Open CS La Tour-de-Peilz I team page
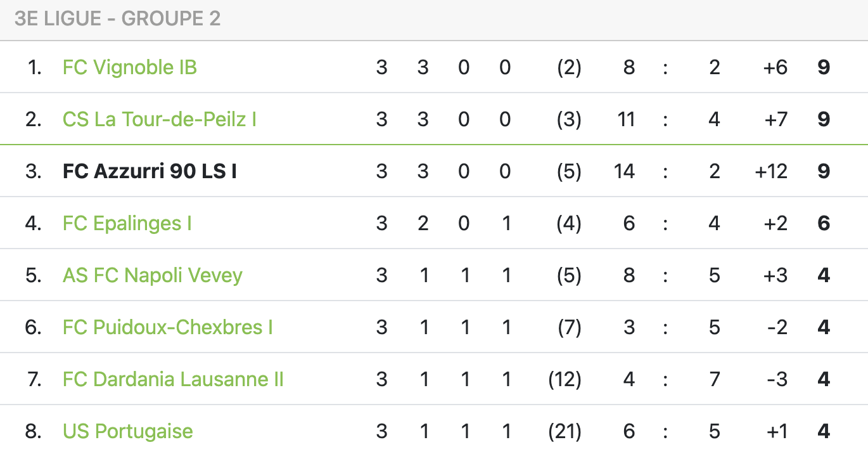 coord(160,119)
